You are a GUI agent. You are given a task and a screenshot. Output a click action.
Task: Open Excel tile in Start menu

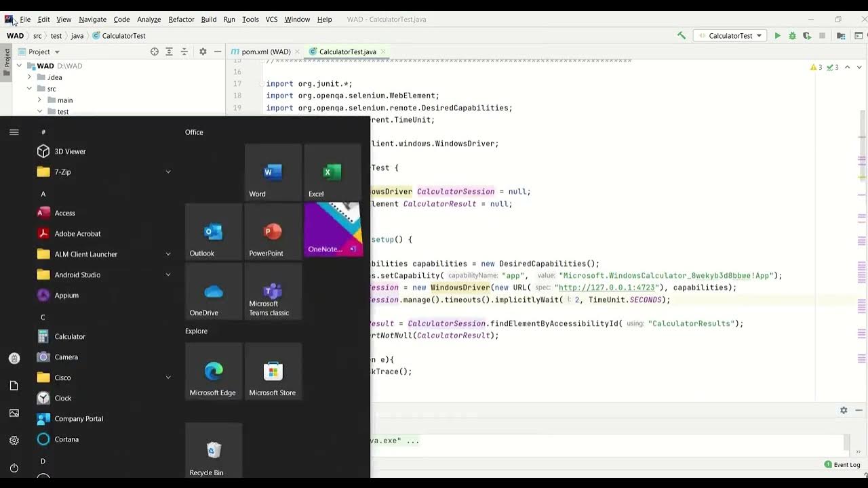(x=332, y=172)
